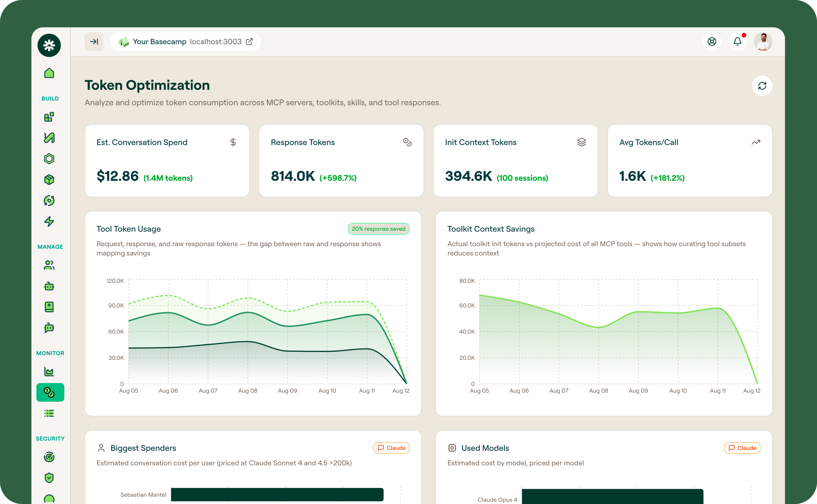Click the hexagon icon under Build
817x504 pixels.
tap(49, 159)
